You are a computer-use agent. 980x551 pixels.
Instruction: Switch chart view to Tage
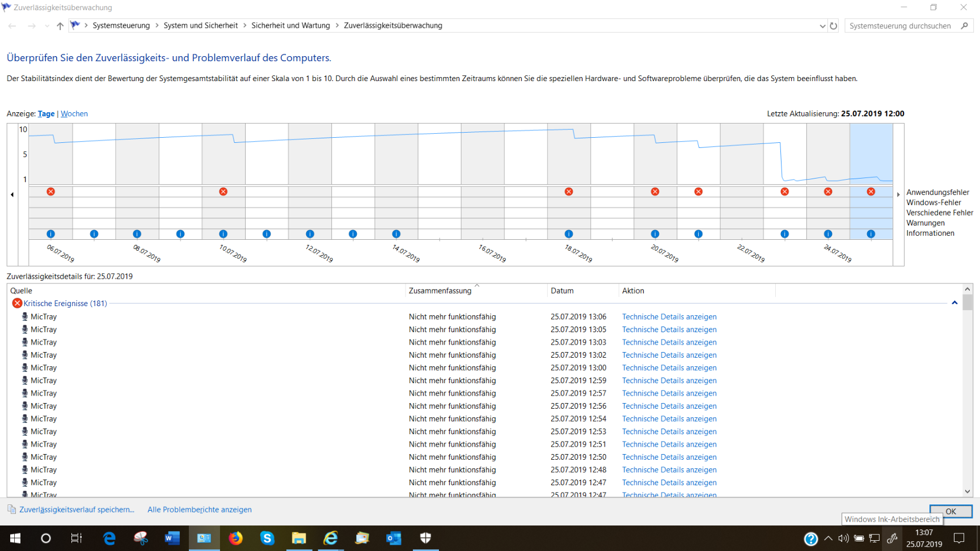click(x=46, y=113)
